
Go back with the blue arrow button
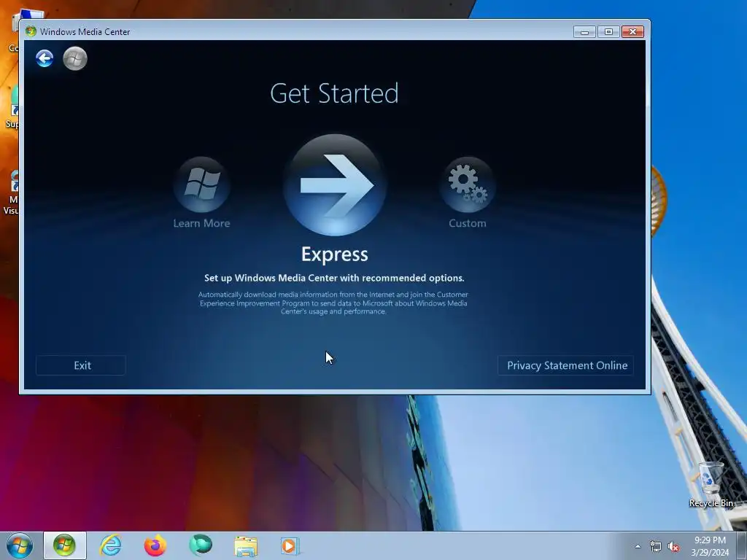coord(44,58)
